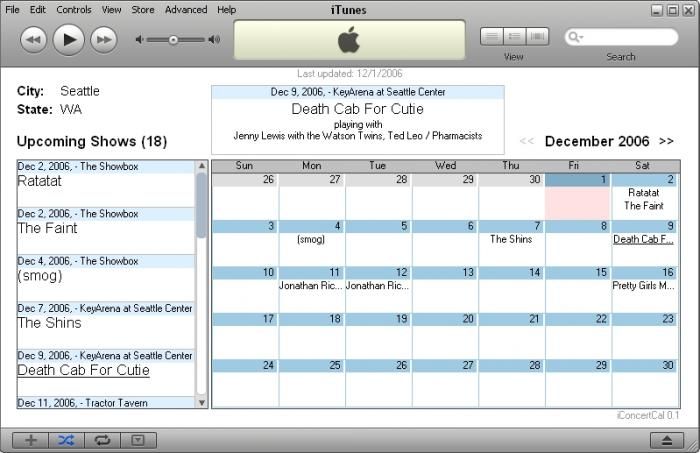Click the Last updated 12/1/2006 text

click(350, 74)
